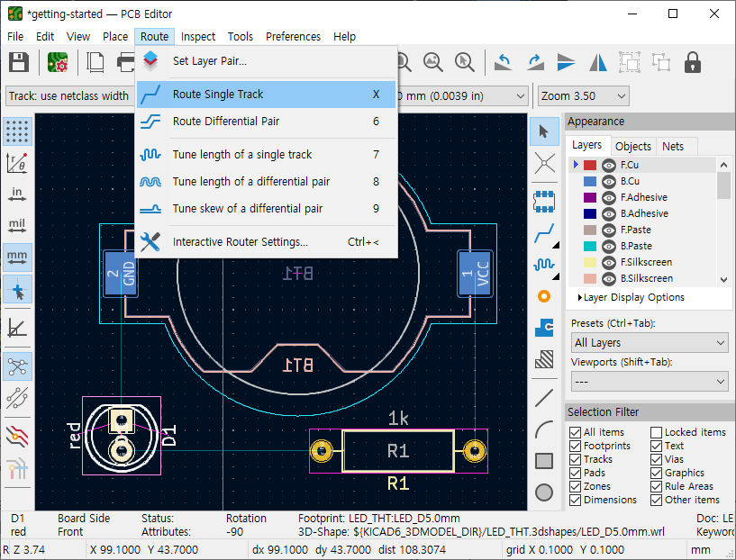736x560 pixels.
Task: Switch units to inches
Action: [x=17, y=194]
